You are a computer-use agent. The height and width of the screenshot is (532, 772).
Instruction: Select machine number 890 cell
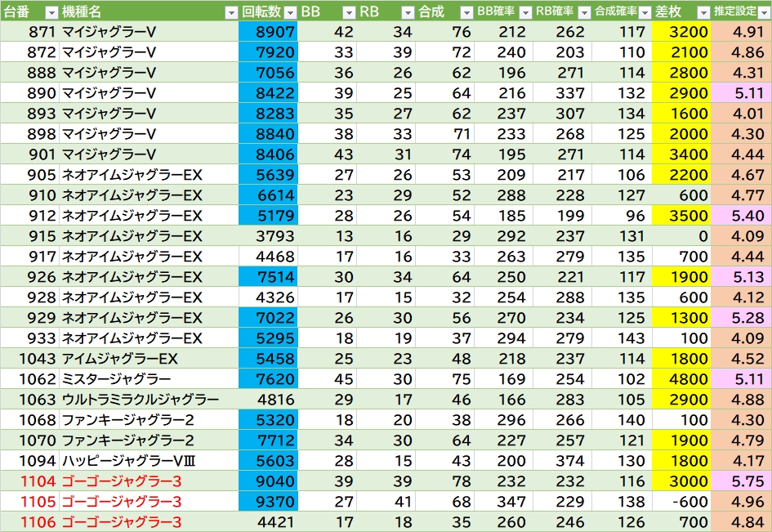[x=30, y=93]
